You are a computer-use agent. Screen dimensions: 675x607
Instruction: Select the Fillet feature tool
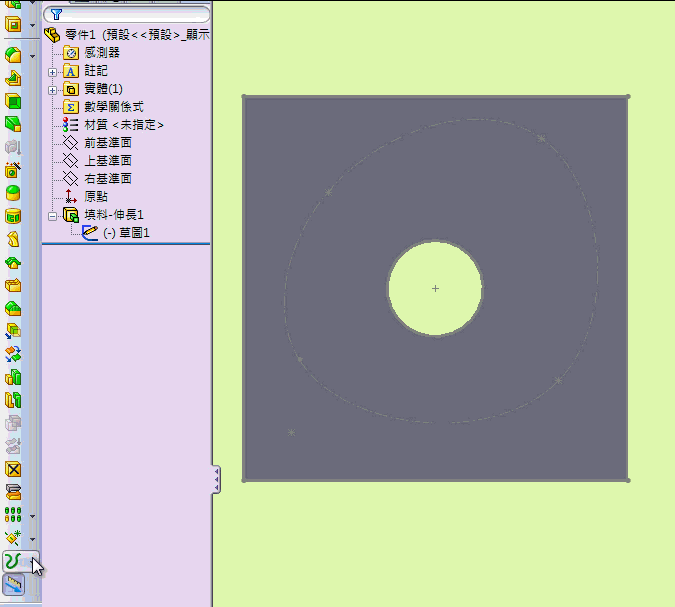[x=13, y=56]
